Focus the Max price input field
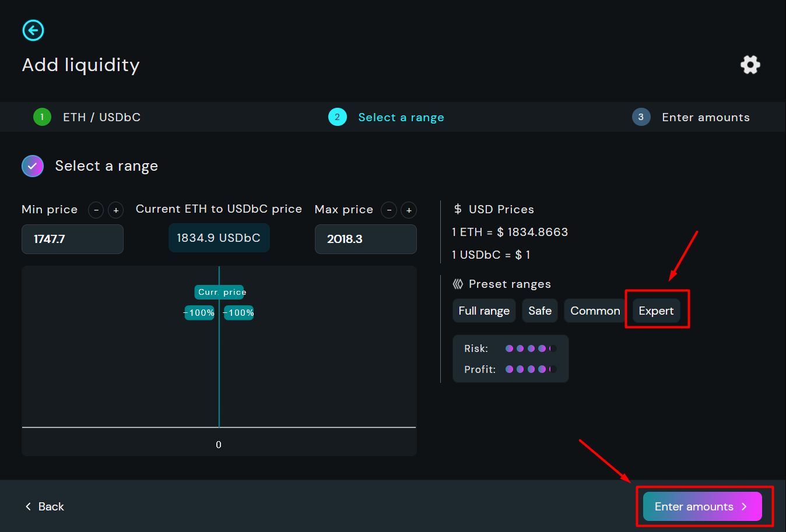The height and width of the screenshot is (532, 786). coord(366,239)
